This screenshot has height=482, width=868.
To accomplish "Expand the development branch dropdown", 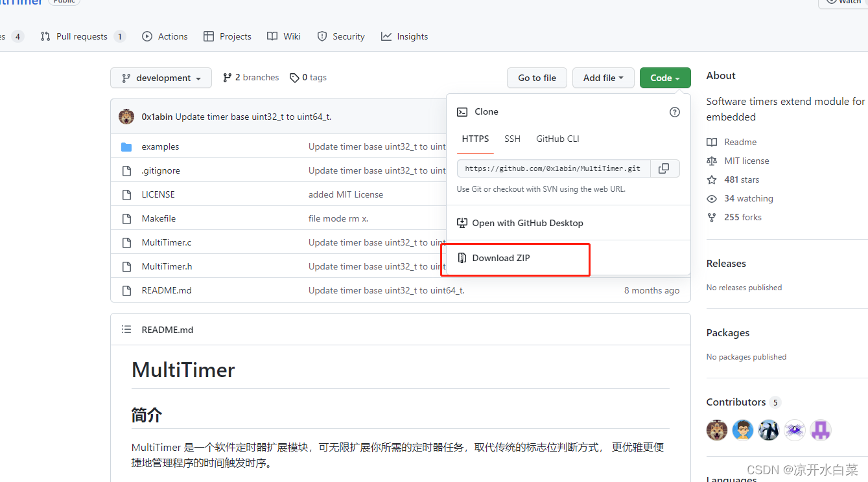I will coord(161,78).
